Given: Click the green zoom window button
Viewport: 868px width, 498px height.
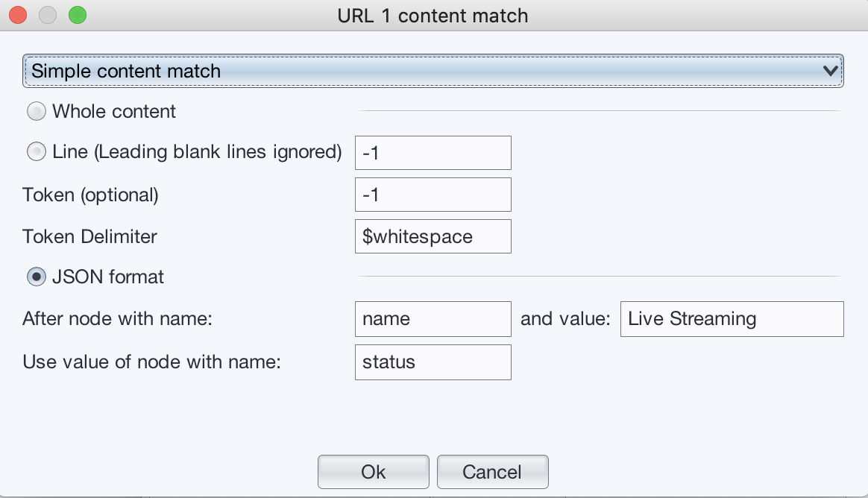Looking at the screenshot, I should (77, 15).
